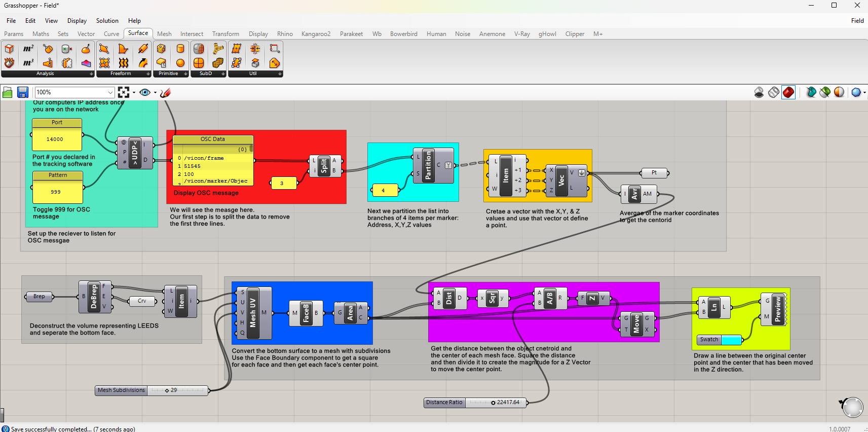This screenshot has height=432, width=868.
Task: Click the Brep parameter component
Action: pyautogui.click(x=39, y=297)
